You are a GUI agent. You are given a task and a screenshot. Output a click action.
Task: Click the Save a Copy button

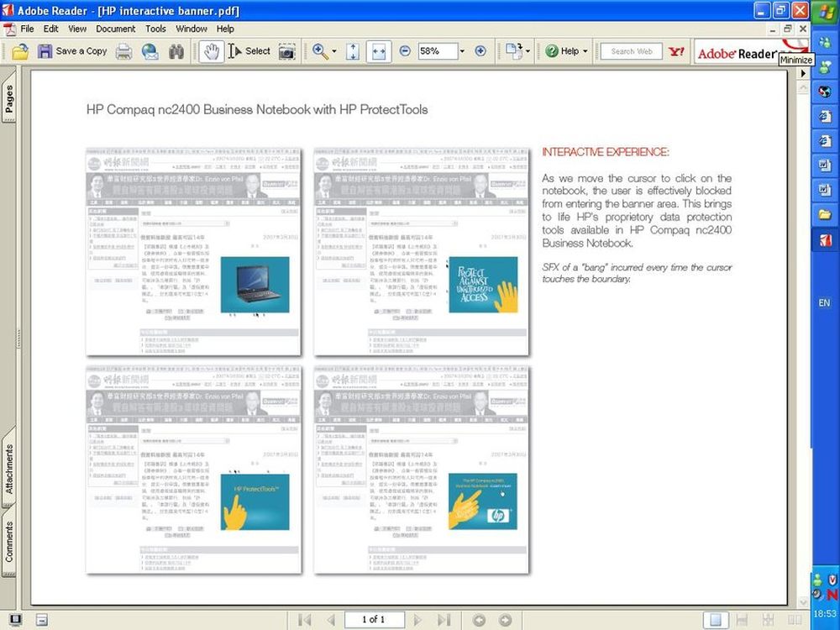(72, 51)
